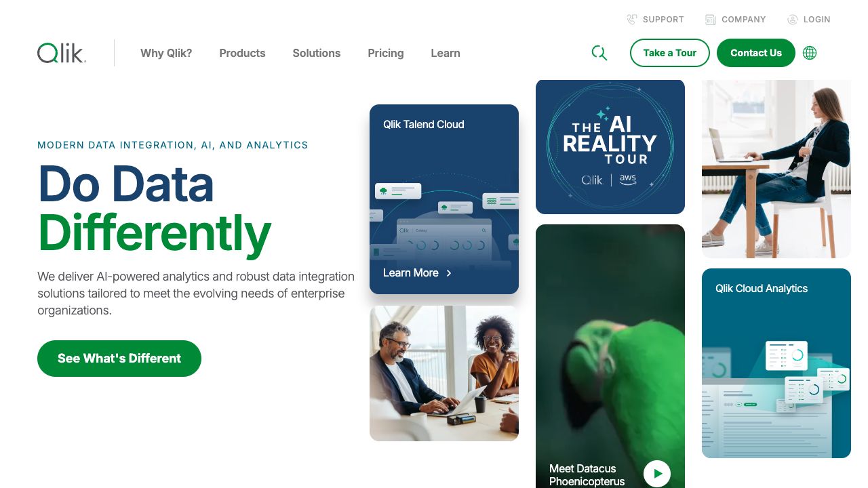Screen dimensions: 868x488
Task: Open the Pricing menu item
Action: click(x=386, y=53)
